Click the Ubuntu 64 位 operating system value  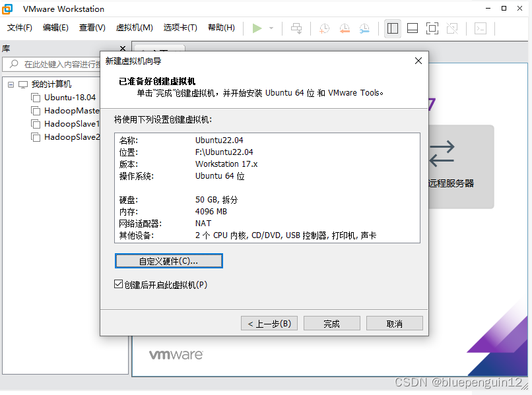tap(220, 175)
